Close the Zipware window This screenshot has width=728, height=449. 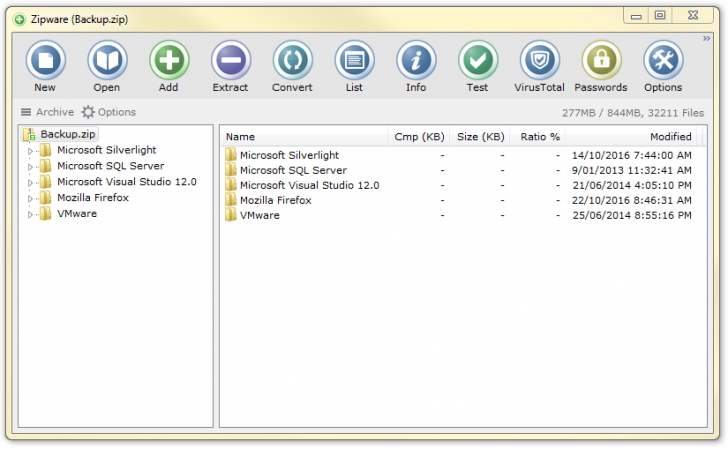pyautogui.click(x=693, y=15)
